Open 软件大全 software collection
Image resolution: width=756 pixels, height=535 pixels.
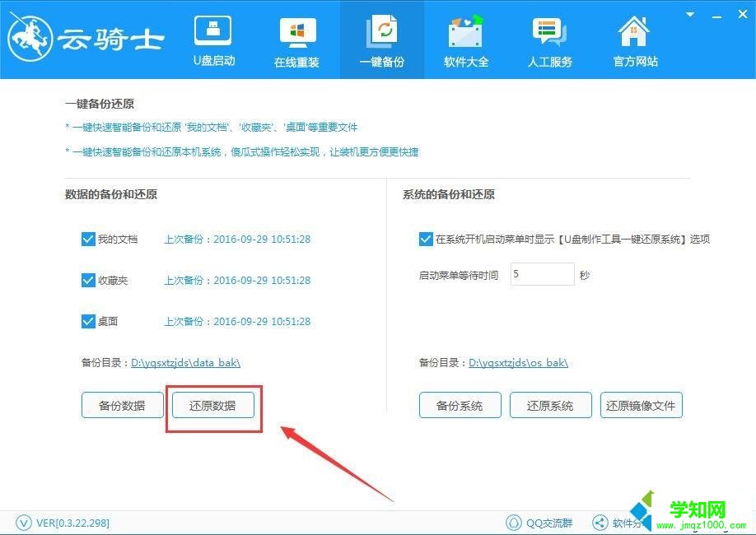(465, 39)
